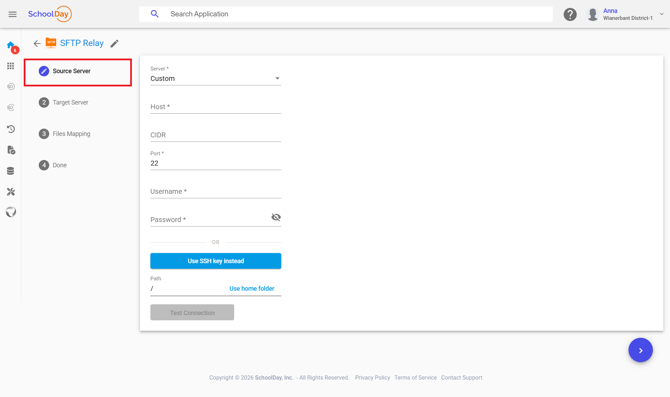Click the SFTP Relay title
The image size is (670, 397).
pyautogui.click(x=82, y=43)
